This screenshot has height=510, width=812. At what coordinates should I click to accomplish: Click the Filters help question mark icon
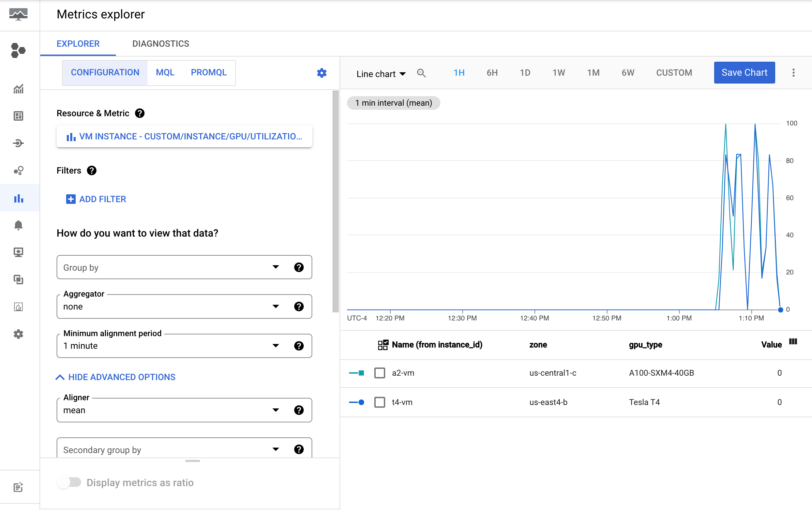pos(92,170)
